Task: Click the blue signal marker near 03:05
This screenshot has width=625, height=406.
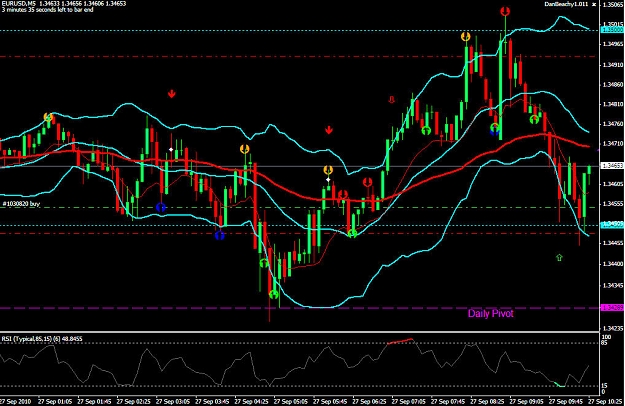Action: 161,207
